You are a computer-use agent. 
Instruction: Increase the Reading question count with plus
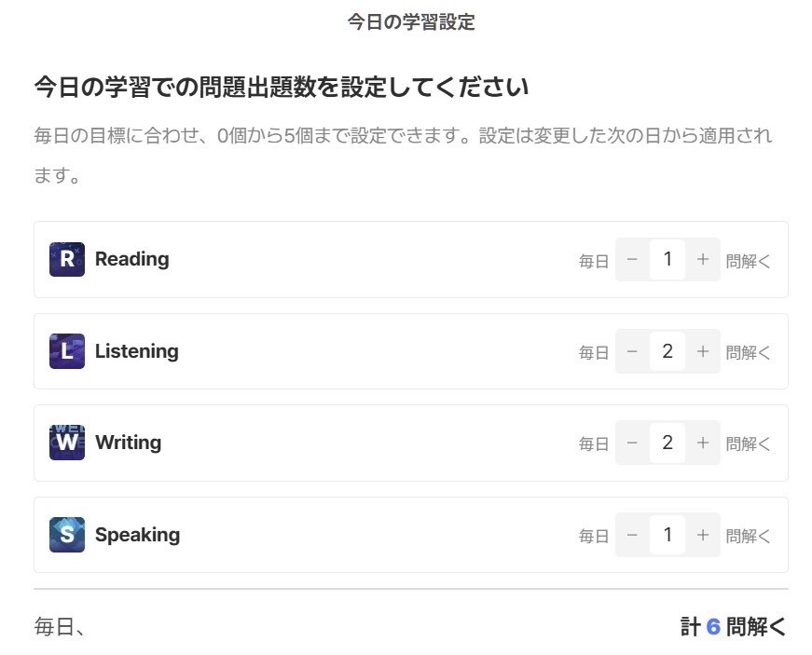(703, 259)
